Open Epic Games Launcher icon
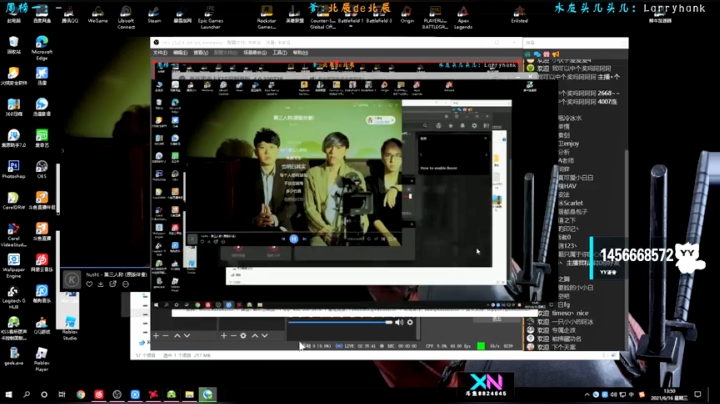 [x=210, y=17]
